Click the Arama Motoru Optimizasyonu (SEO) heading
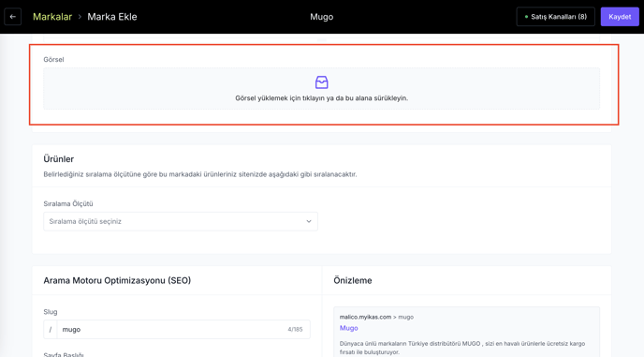Screen dimensions: 644x357 117,280
